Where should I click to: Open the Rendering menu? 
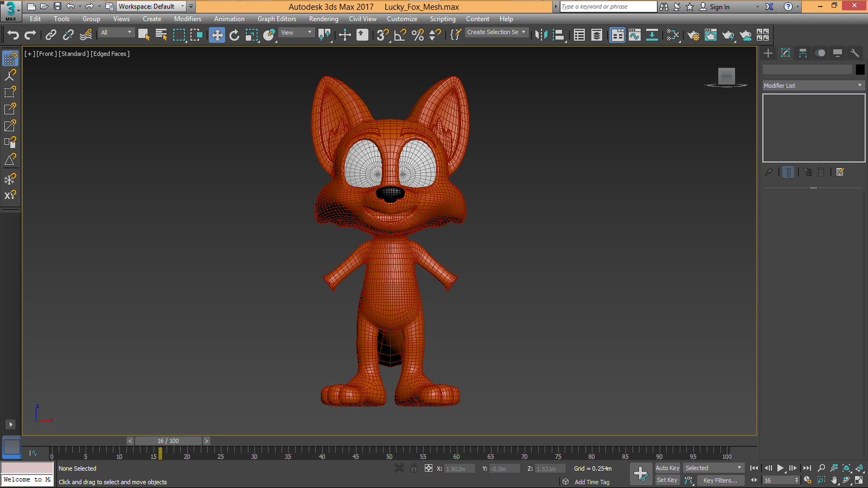(323, 19)
